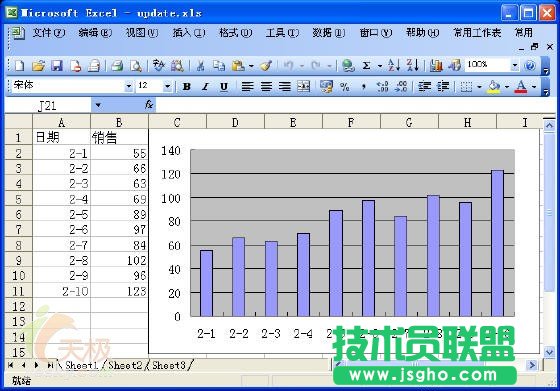Expand the Paste options dropdown arrow
This screenshot has height=391, width=560.
[251, 66]
